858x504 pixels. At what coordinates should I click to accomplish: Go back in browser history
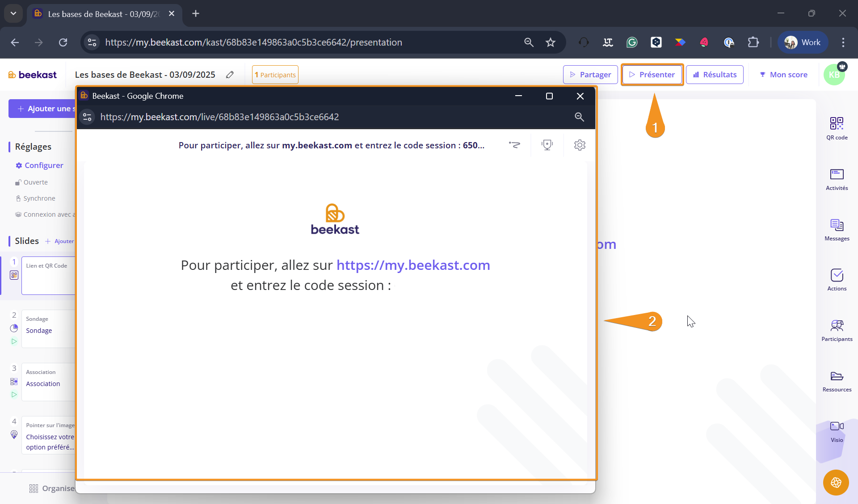pyautogui.click(x=15, y=42)
